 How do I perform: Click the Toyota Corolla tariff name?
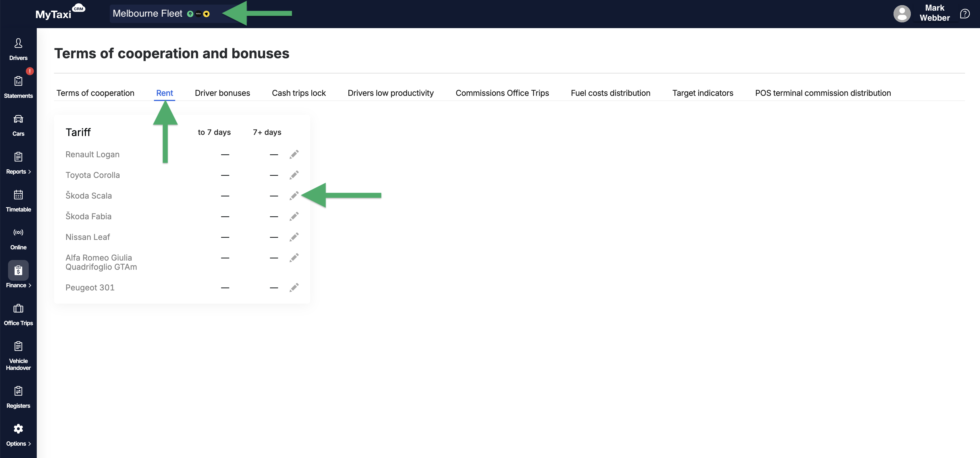tap(92, 175)
